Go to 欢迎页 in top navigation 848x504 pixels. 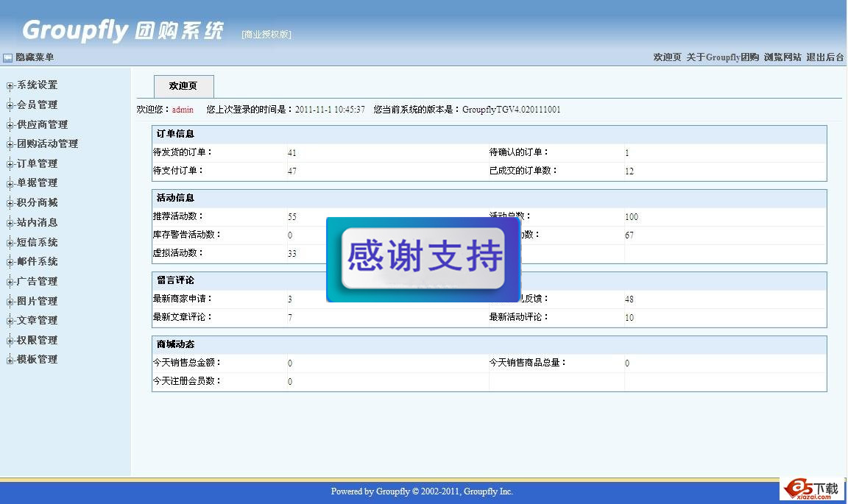668,57
